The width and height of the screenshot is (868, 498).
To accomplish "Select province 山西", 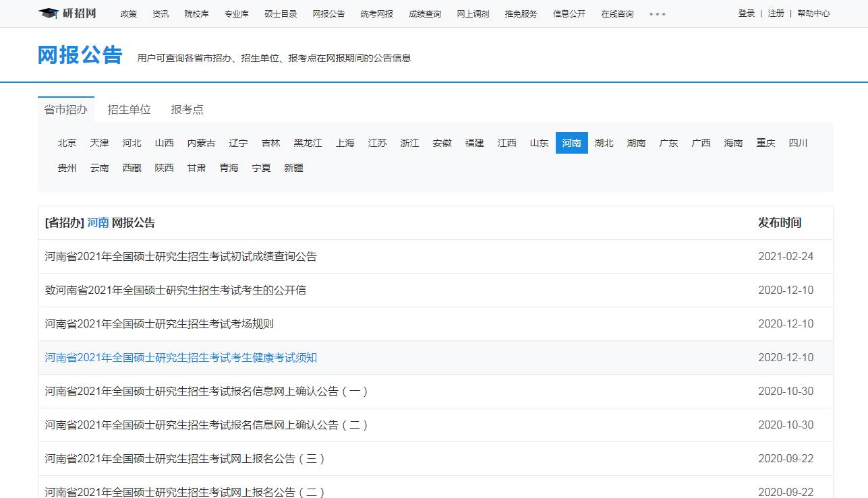I will 164,143.
